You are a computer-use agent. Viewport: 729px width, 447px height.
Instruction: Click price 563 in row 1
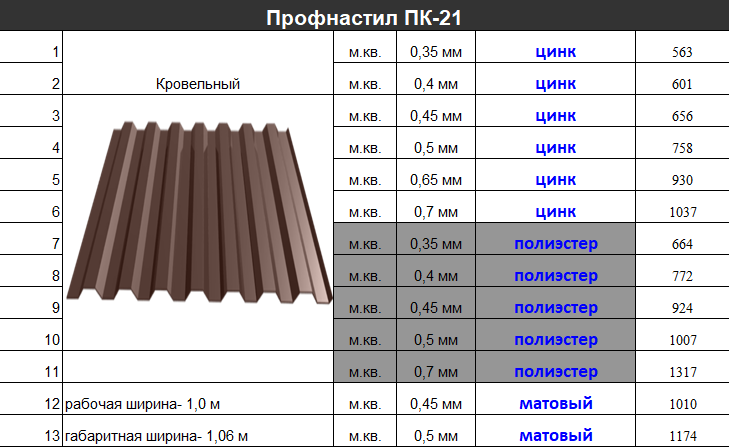(x=682, y=52)
